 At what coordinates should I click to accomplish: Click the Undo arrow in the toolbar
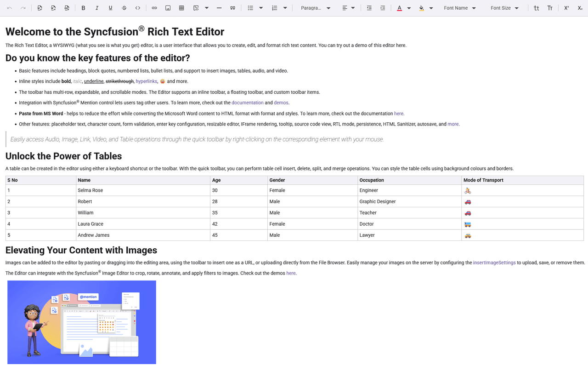pyautogui.click(x=10, y=8)
